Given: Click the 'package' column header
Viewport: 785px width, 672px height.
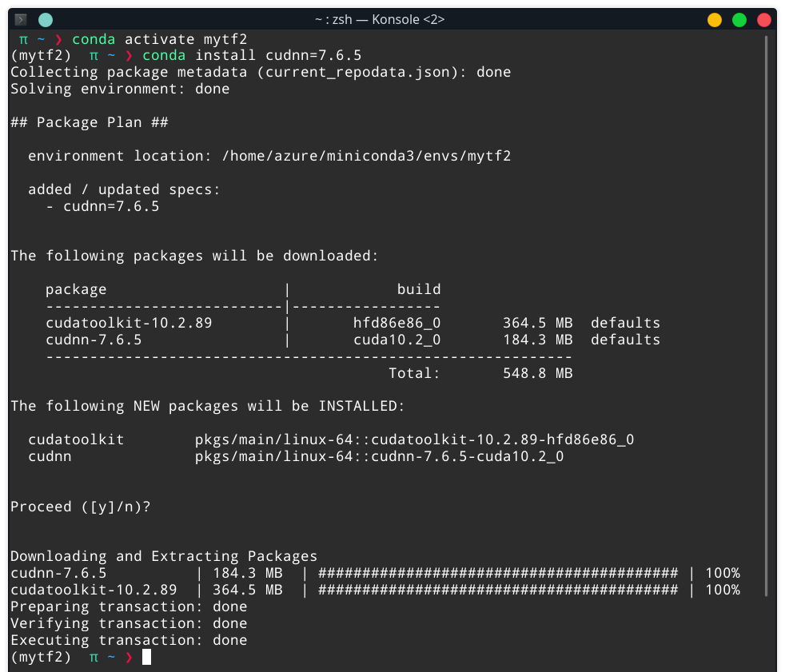Looking at the screenshot, I should (x=76, y=290).
